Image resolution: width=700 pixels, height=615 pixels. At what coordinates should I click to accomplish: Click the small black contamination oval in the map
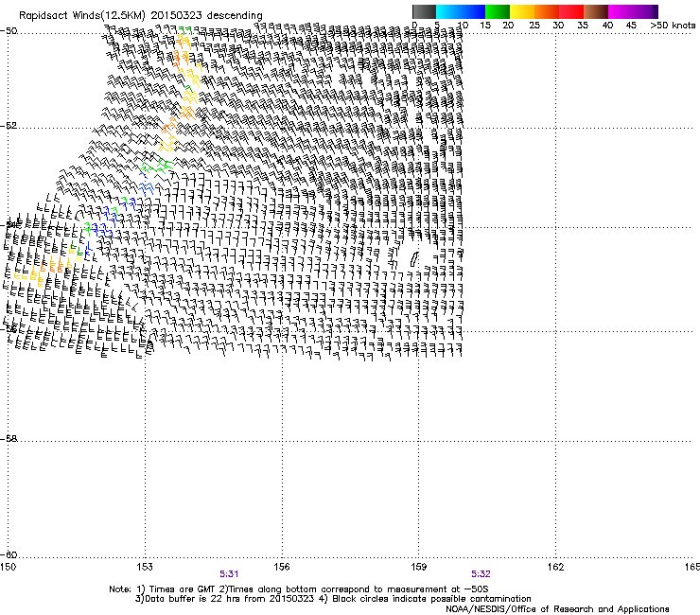point(414,259)
